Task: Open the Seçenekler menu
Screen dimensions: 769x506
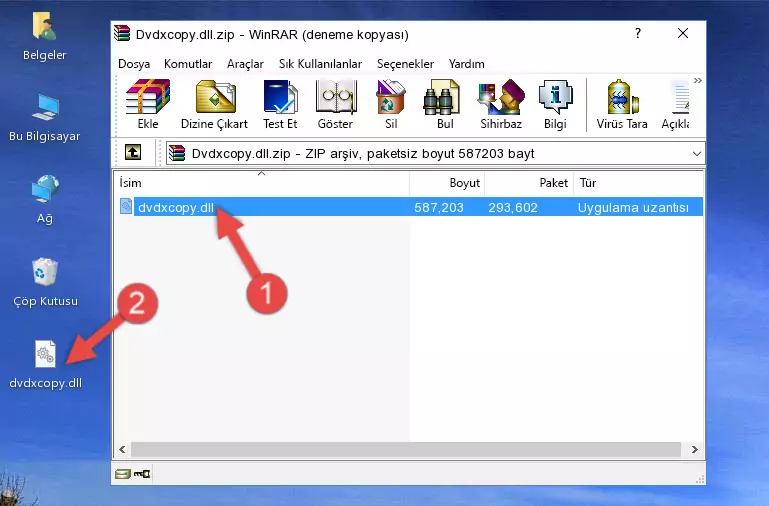Action: coord(405,64)
